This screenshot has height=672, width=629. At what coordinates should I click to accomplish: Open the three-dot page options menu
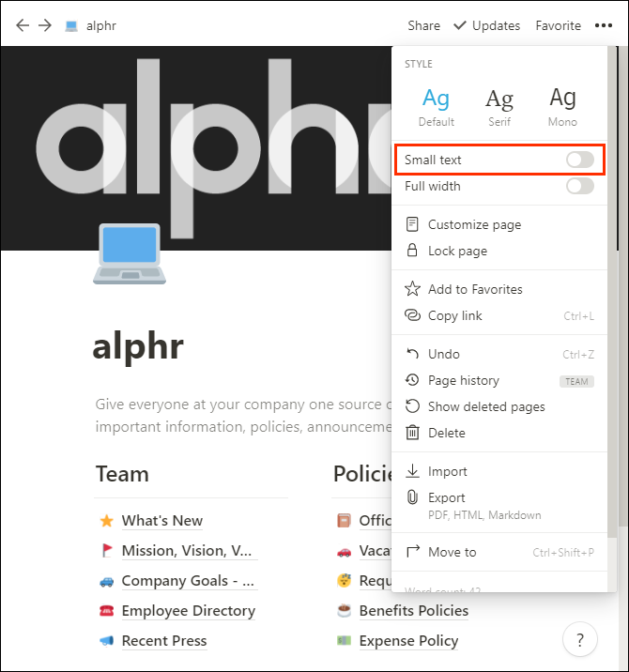pos(604,25)
